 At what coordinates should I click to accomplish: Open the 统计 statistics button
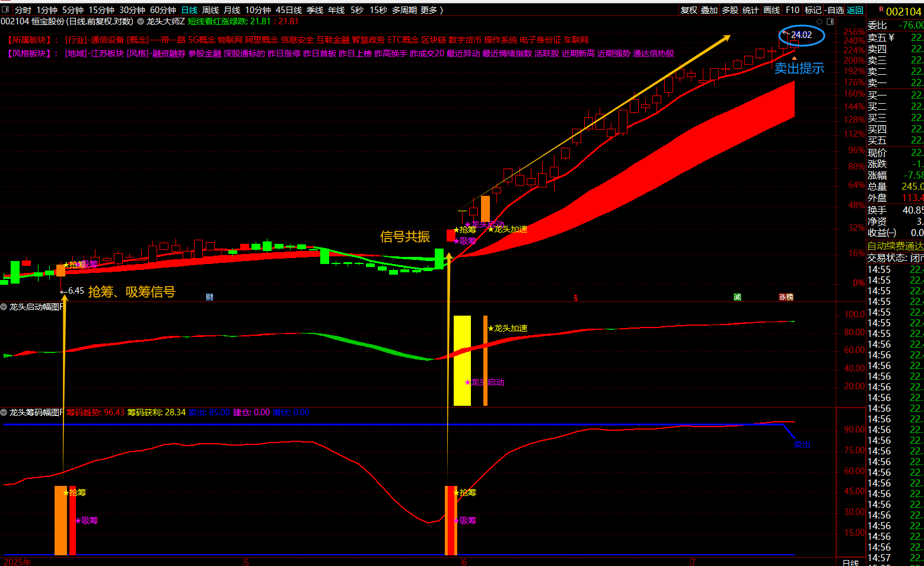tap(751, 10)
